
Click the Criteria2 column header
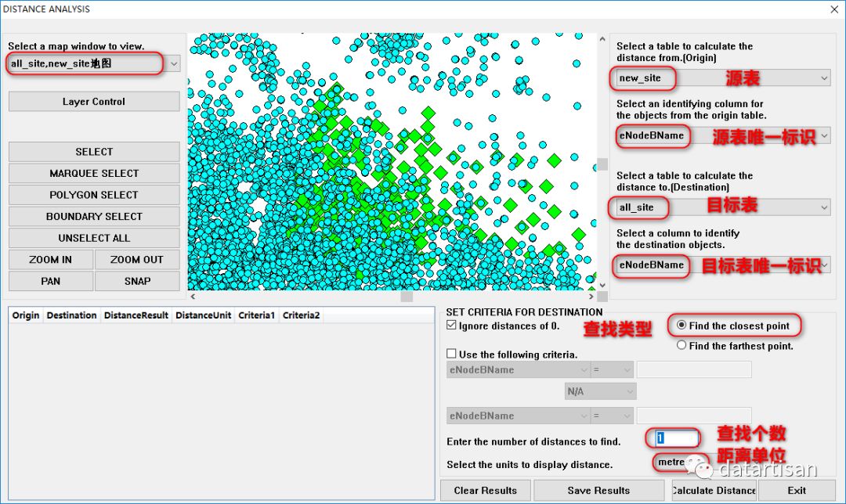[x=301, y=315]
